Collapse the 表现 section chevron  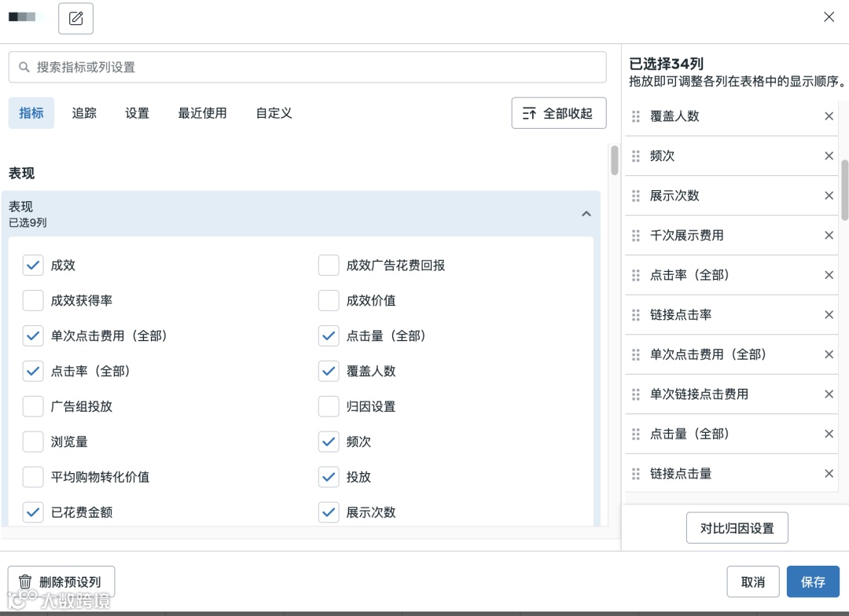[586, 214]
